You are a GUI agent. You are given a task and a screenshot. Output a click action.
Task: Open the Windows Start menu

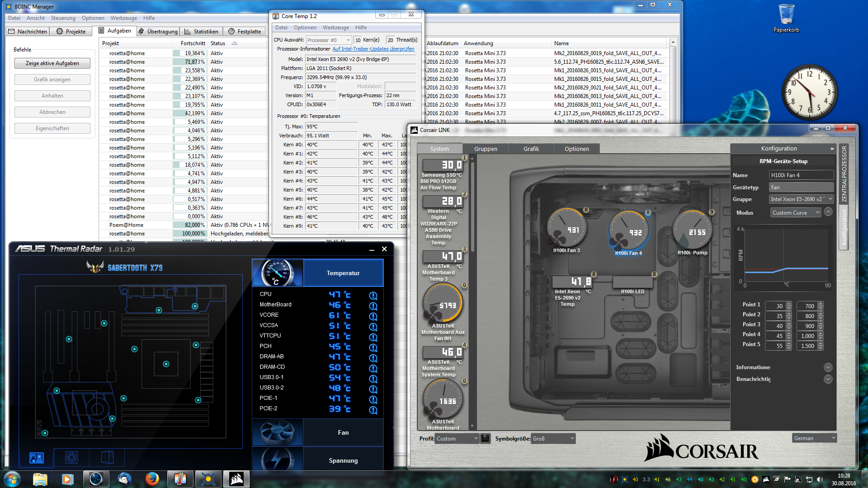12,479
